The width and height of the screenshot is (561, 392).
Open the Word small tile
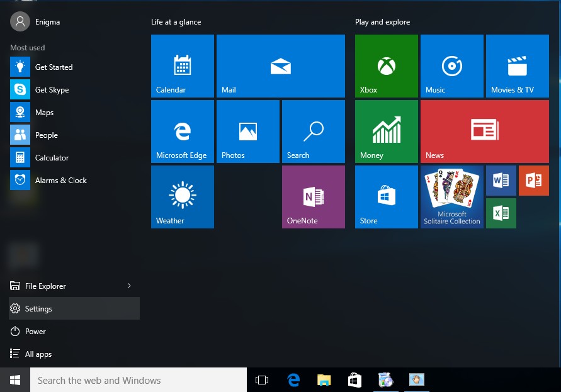pos(501,180)
